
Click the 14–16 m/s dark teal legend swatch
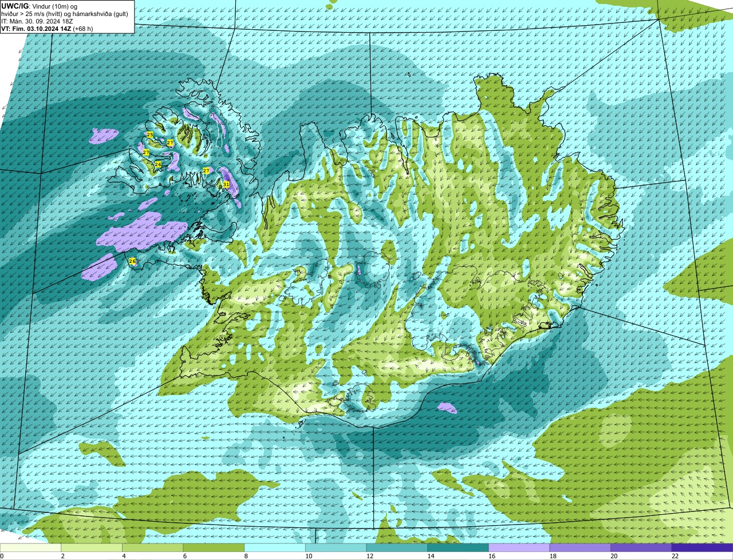click(458, 547)
